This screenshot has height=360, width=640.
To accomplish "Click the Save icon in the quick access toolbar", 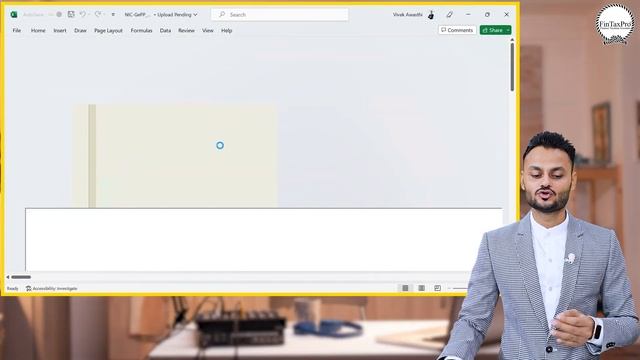I will (71, 14).
